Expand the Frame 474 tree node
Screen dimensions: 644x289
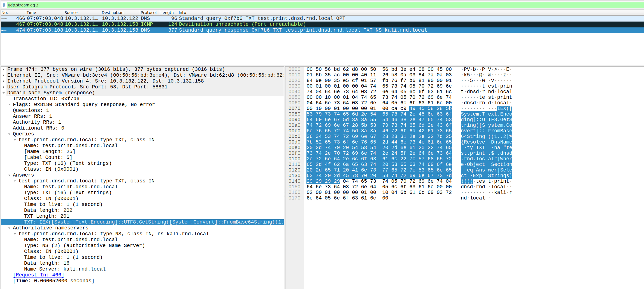click(3, 69)
